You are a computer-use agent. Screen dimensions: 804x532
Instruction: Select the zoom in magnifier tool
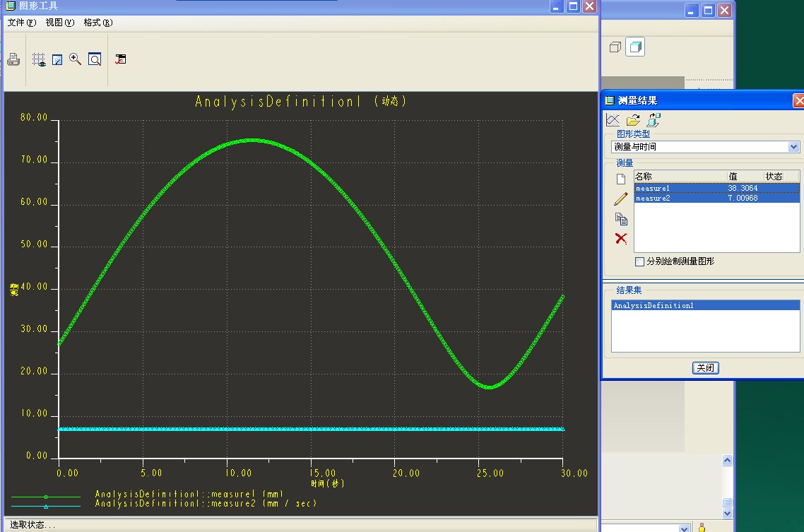pos(76,59)
